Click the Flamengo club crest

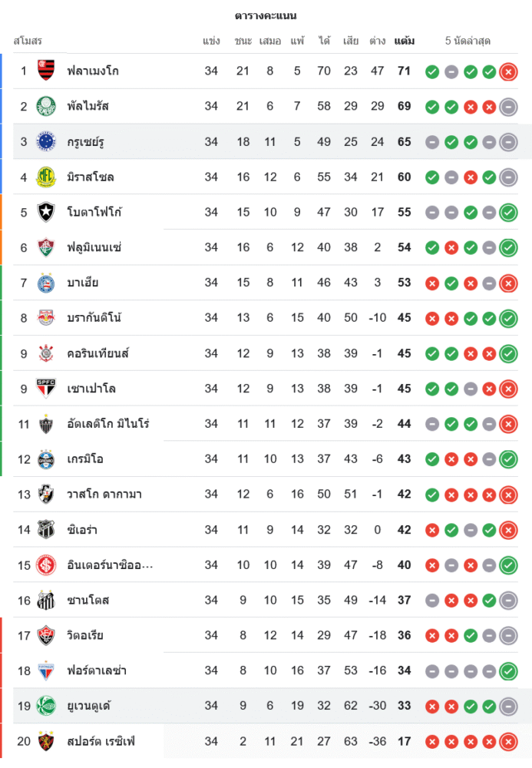pos(46,71)
